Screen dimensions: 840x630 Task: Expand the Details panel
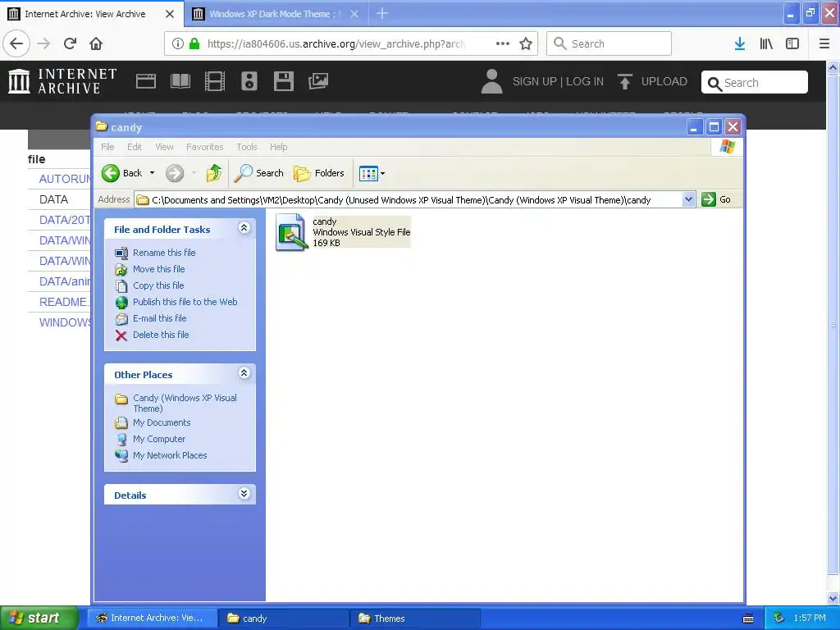(244, 494)
